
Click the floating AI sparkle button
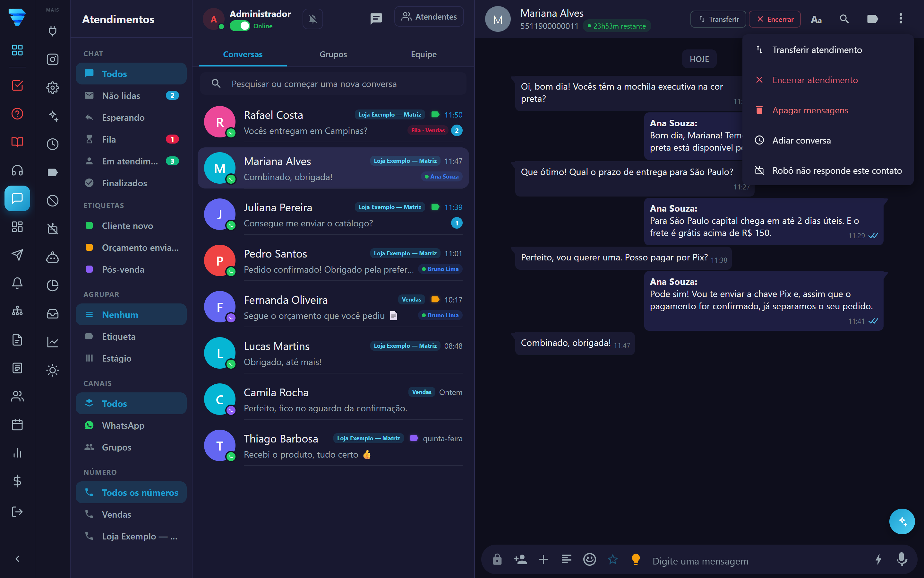902,521
